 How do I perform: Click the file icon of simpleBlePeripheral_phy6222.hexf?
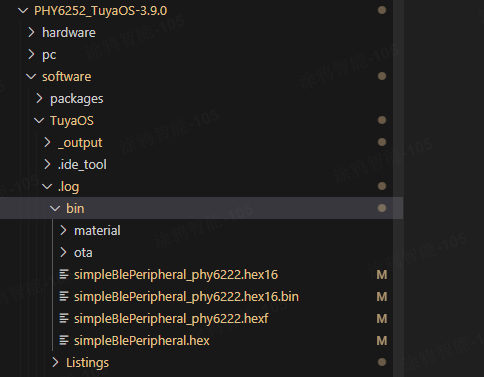(64, 319)
